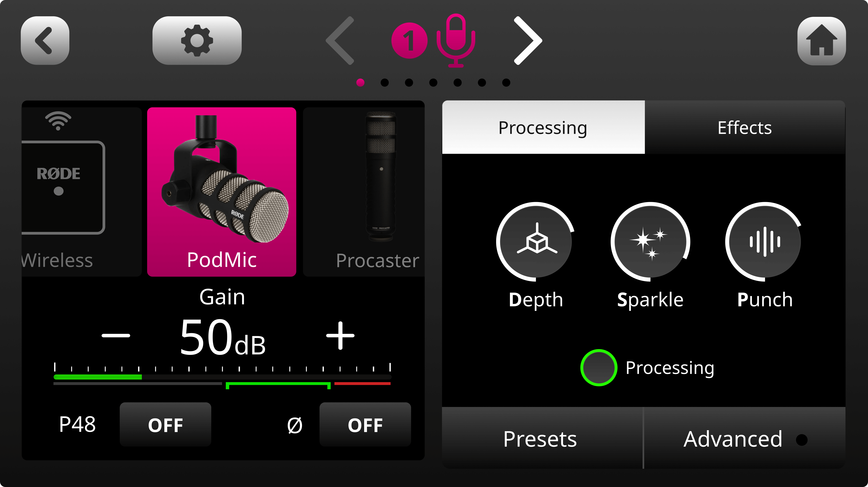Adjust the Punch processing dial
Image resolution: width=868 pixels, height=487 pixels.
tap(764, 241)
